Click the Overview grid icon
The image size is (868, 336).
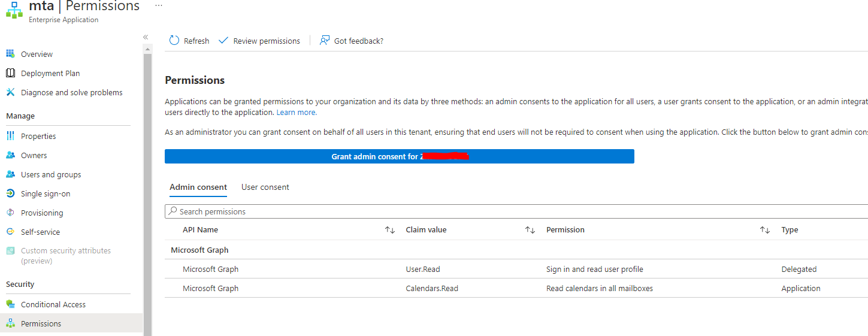(x=10, y=54)
